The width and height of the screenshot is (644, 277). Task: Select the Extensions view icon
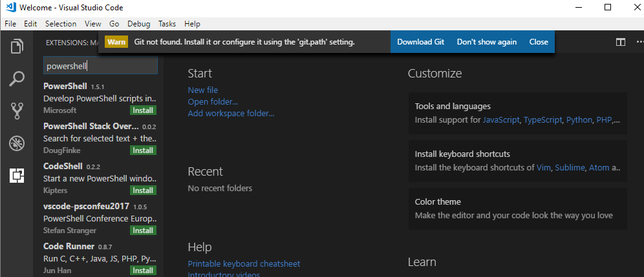click(17, 176)
